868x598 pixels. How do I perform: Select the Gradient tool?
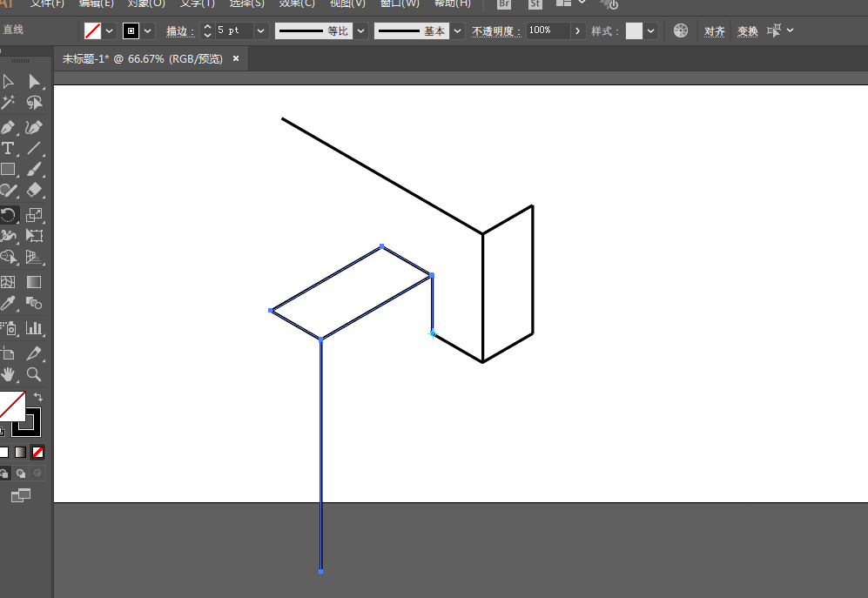pos(34,282)
